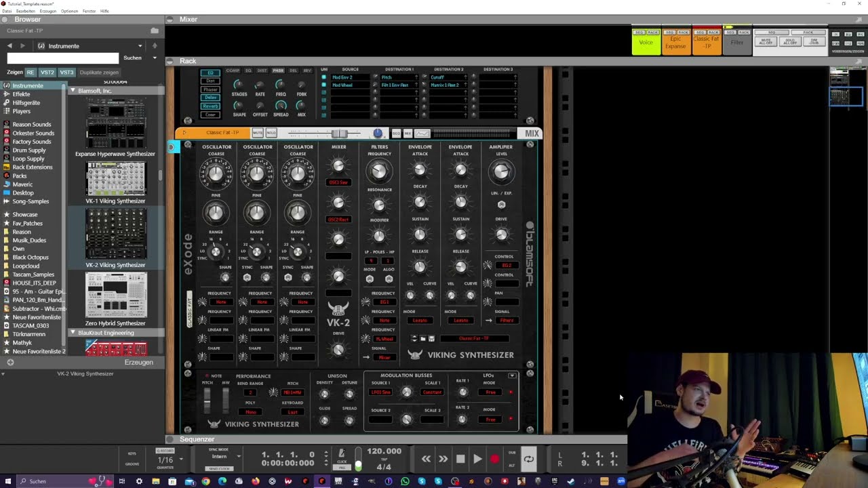Viewport: 868px width, 488px height.
Task: Click the Hilfsgeräte icon in the browser
Action: 7,102
